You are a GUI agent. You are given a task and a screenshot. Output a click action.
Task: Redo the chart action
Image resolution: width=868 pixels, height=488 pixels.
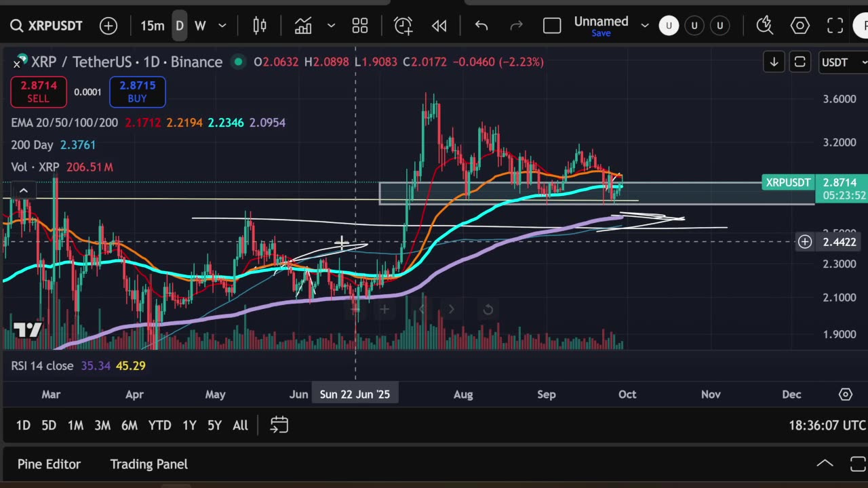coord(516,26)
